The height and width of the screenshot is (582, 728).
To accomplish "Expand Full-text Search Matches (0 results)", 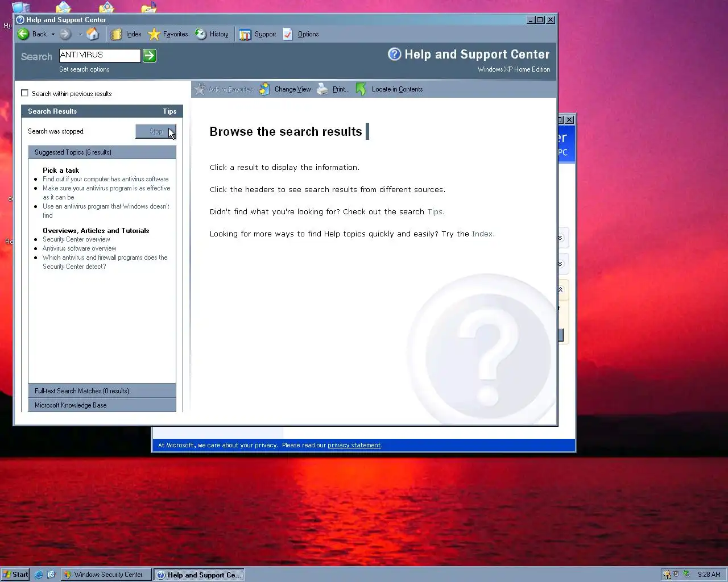I will point(102,391).
